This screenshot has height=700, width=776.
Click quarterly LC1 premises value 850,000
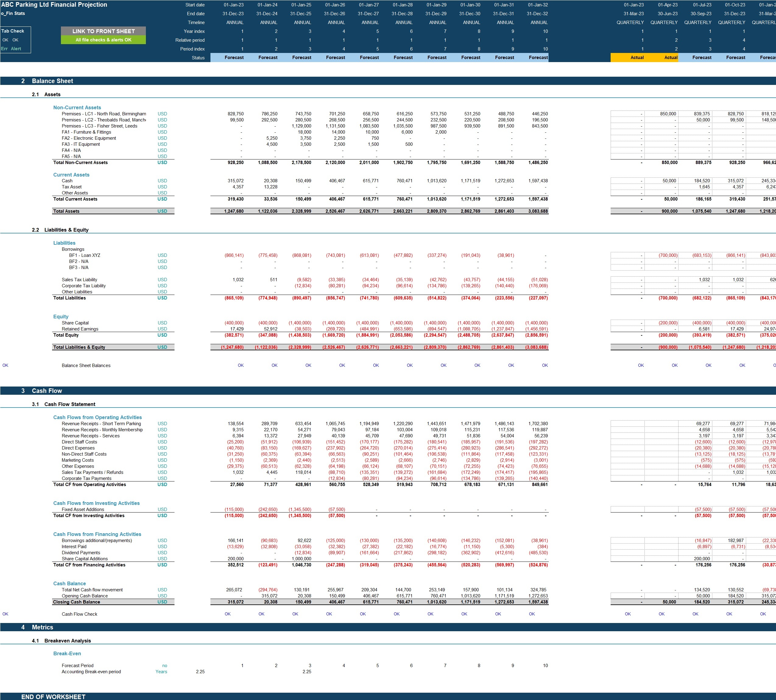tap(668, 114)
